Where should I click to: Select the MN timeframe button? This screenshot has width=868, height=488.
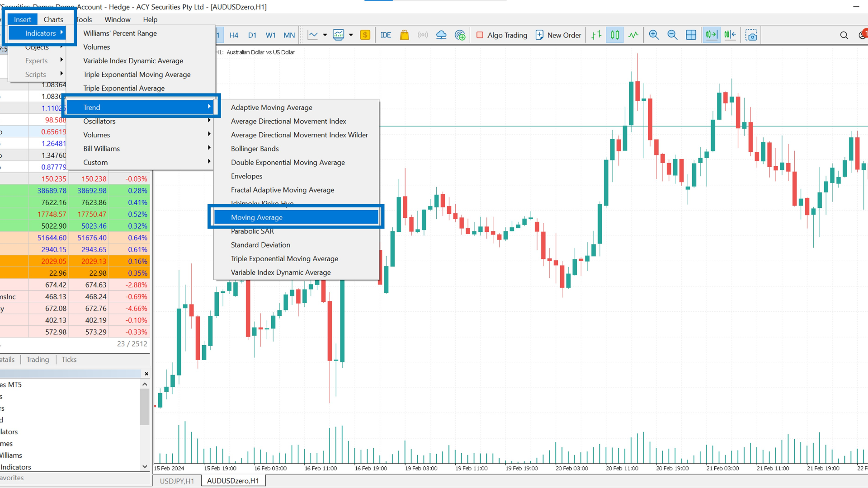click(289, 35)
